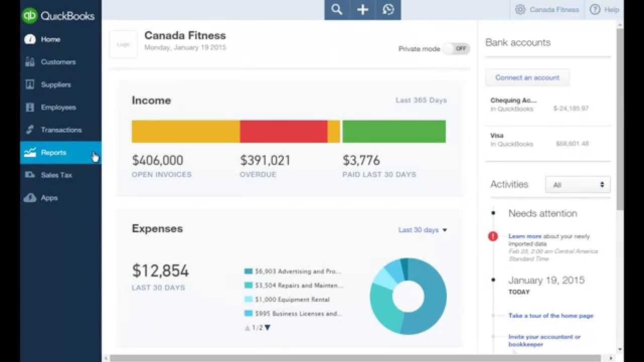Click the $-24,185.97 chequing balance
The image size is (644, 362).
[x=571, y=109]
